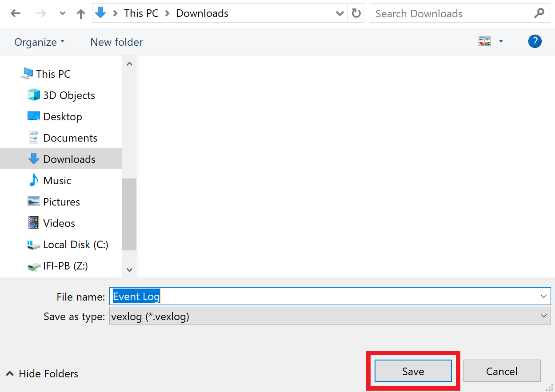Click the New folder button
555x392 pixels.
(x=116, y=42)
